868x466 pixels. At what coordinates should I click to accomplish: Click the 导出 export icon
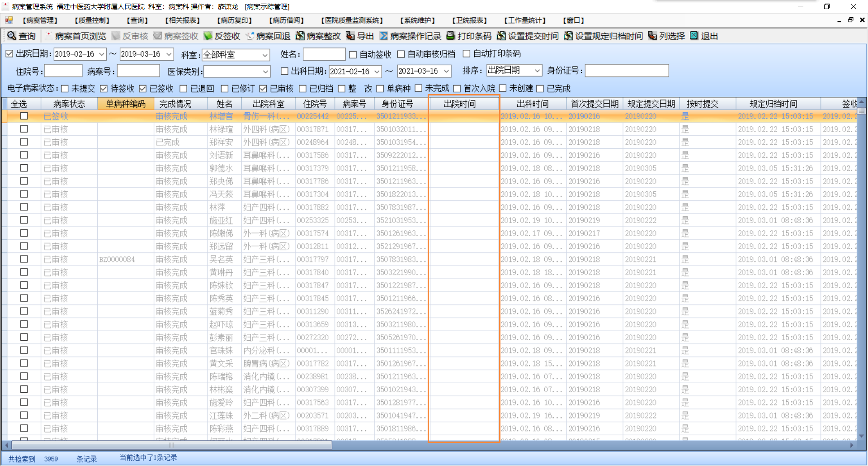click(x=350, y=36)
